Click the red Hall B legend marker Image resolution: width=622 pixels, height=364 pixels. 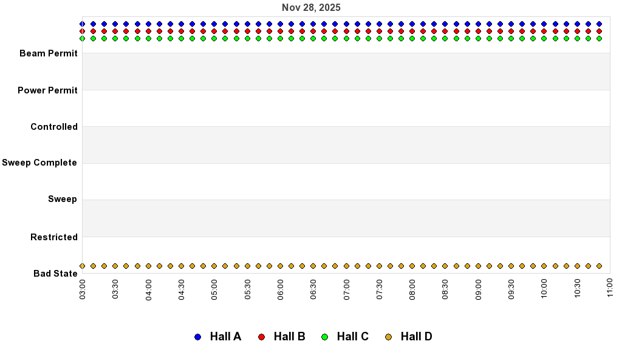pyautogui.click(x=261, y=337)
